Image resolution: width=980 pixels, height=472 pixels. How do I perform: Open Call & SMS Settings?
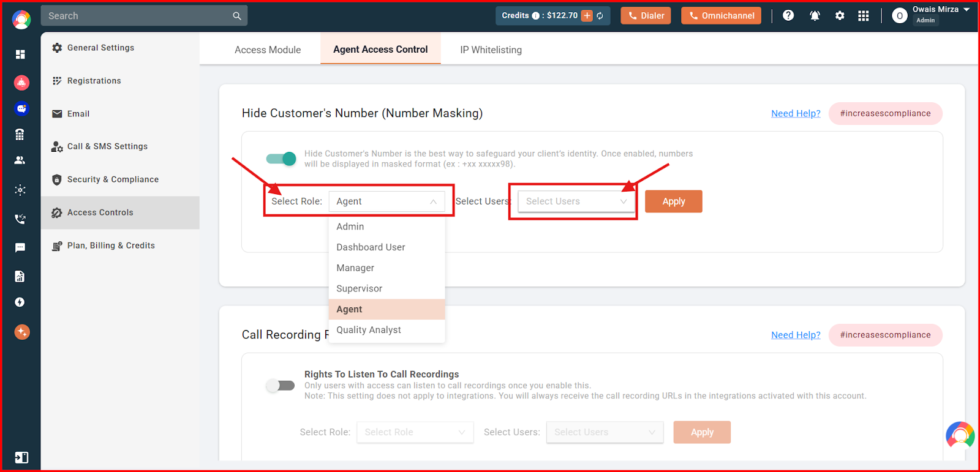pyautogui.click(x=120, y=146)
